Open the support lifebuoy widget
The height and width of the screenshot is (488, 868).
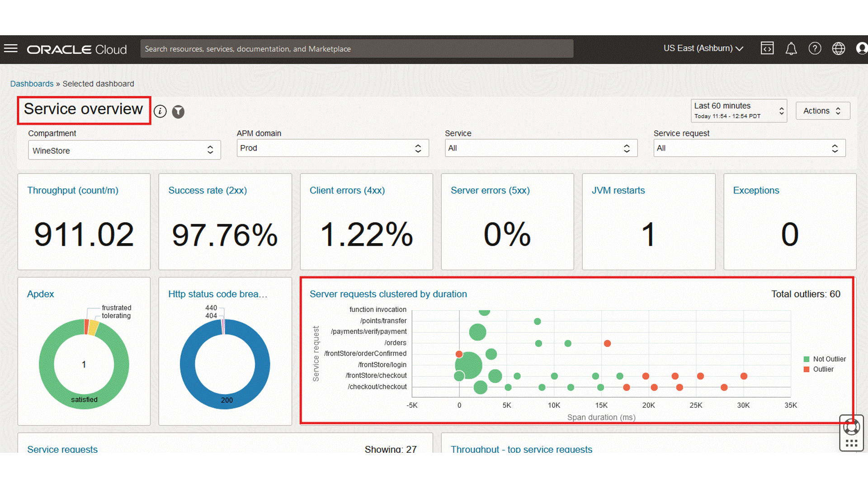coord(851,427)
